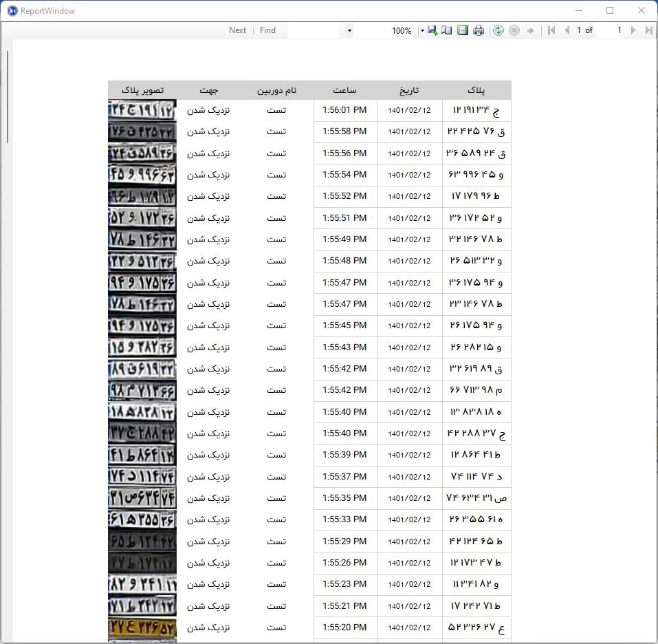Open the Page Setup book icon
The height and width of the screenshot is (644, 658).
click(x=447, y=30)
